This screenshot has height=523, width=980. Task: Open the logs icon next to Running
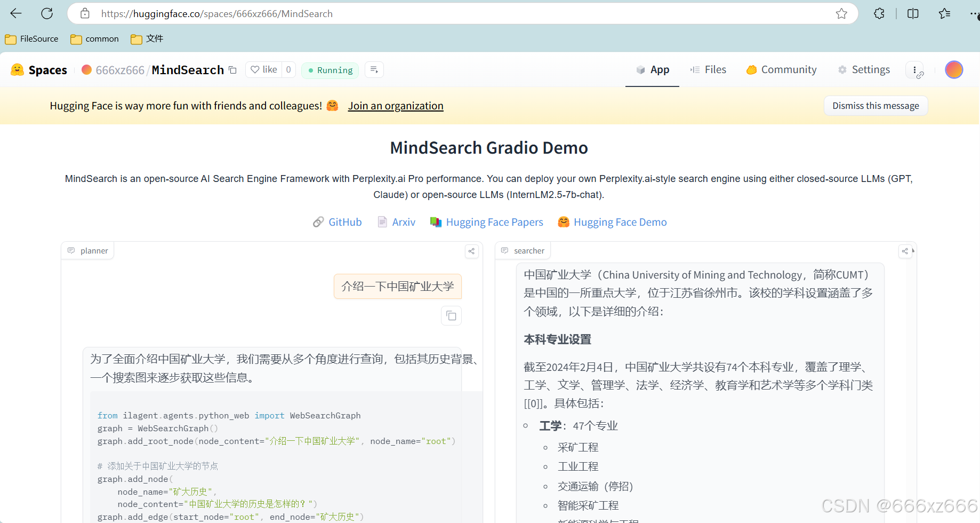tap(374, 69)
